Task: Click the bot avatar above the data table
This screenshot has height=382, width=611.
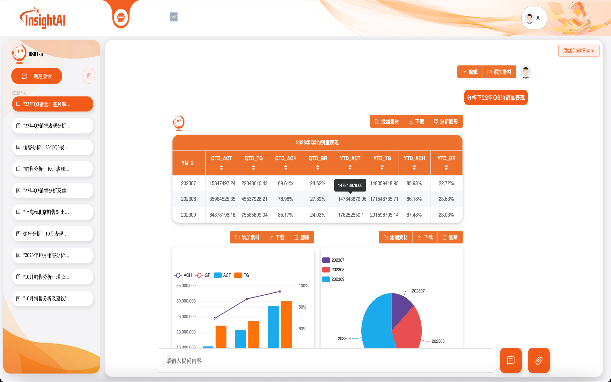Action: click(x=178, y=122)
